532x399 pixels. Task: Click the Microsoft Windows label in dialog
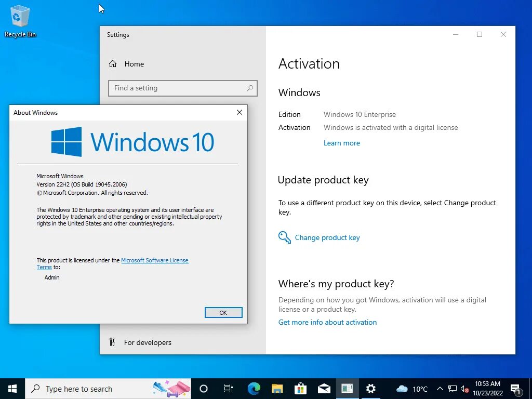[x=60, y=176]
